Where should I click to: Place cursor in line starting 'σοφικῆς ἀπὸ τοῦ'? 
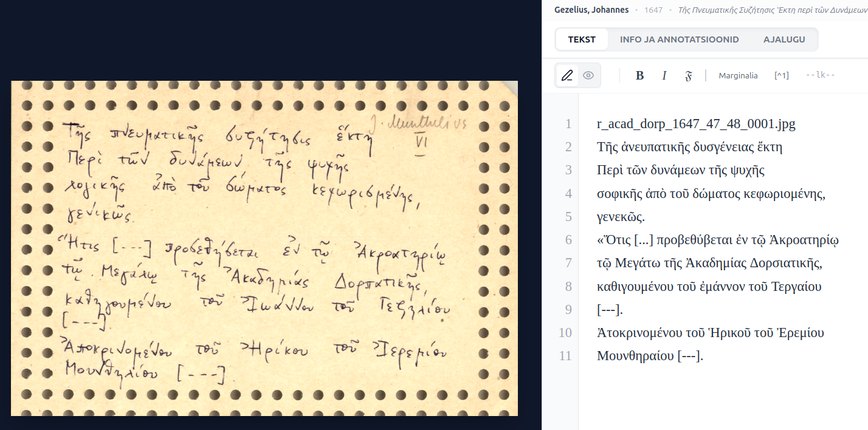711,194
